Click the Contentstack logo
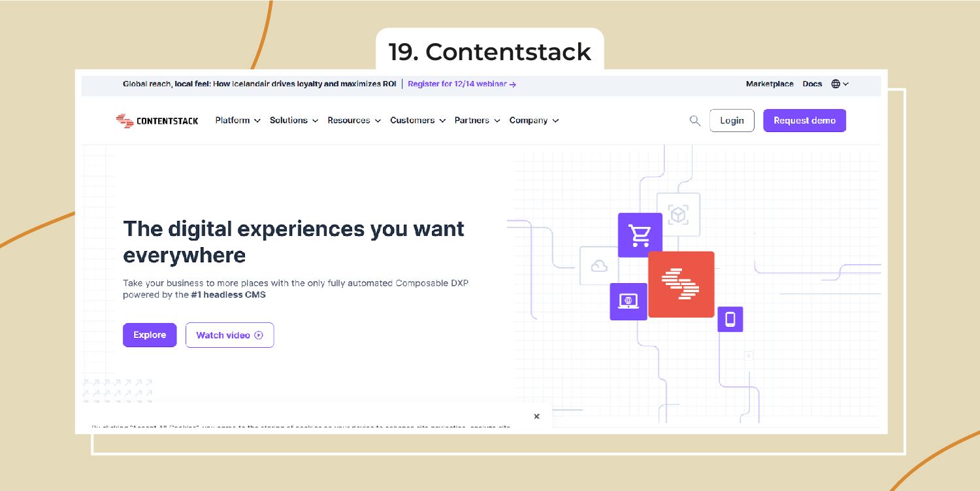The image size is (980, 491). point(157,121)
